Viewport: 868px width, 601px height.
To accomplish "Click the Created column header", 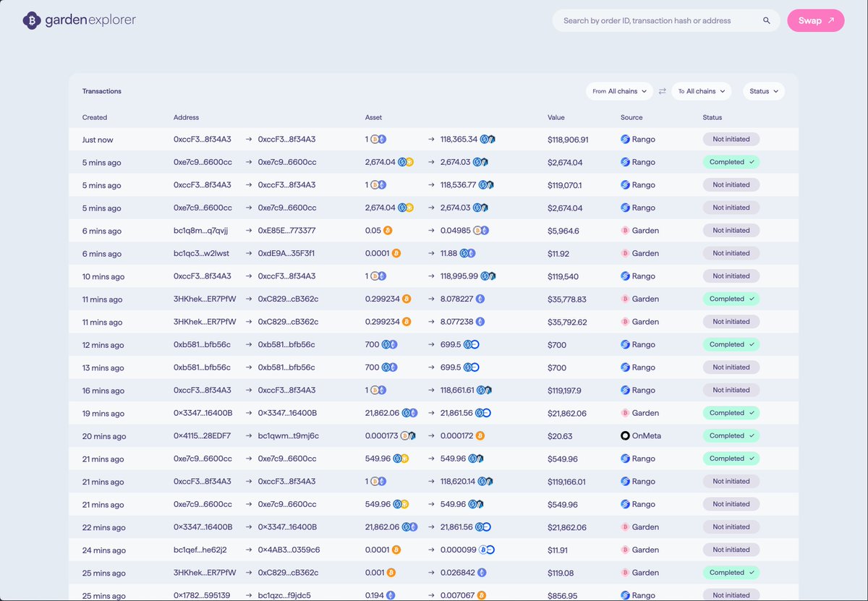I will tap(95, 117).
